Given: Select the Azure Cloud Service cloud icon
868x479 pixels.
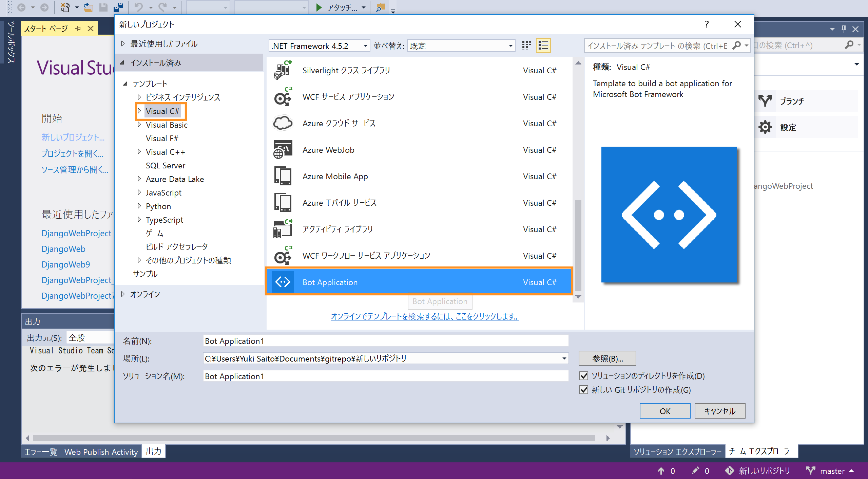Looking at the screenshot, I should coord(283,123).
